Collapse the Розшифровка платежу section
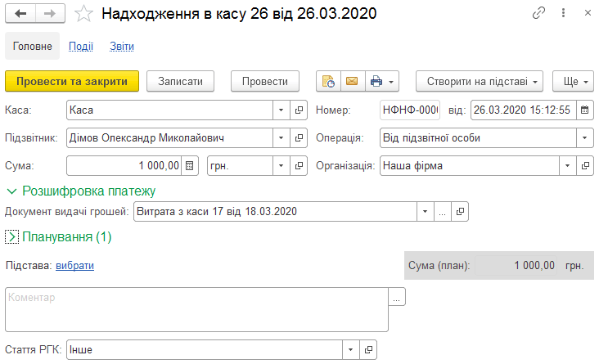Image resolution: width=599 pixels, height=364 pixels. click(x=11, y=191)
